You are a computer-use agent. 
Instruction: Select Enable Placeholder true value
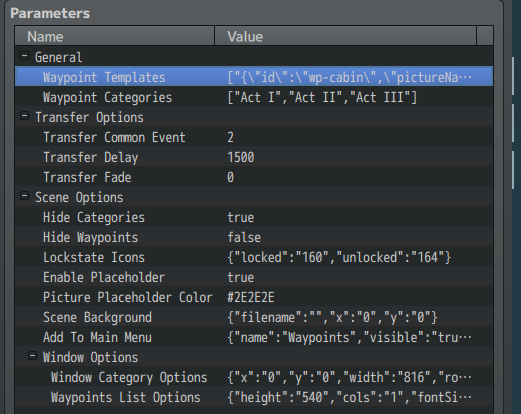point(241,277)
